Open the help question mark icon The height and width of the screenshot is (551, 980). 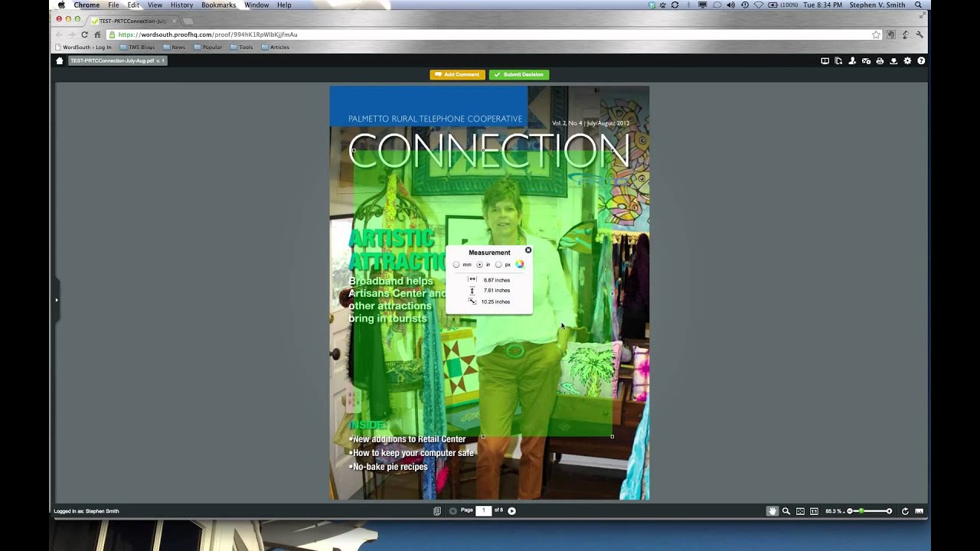point(921,61)
